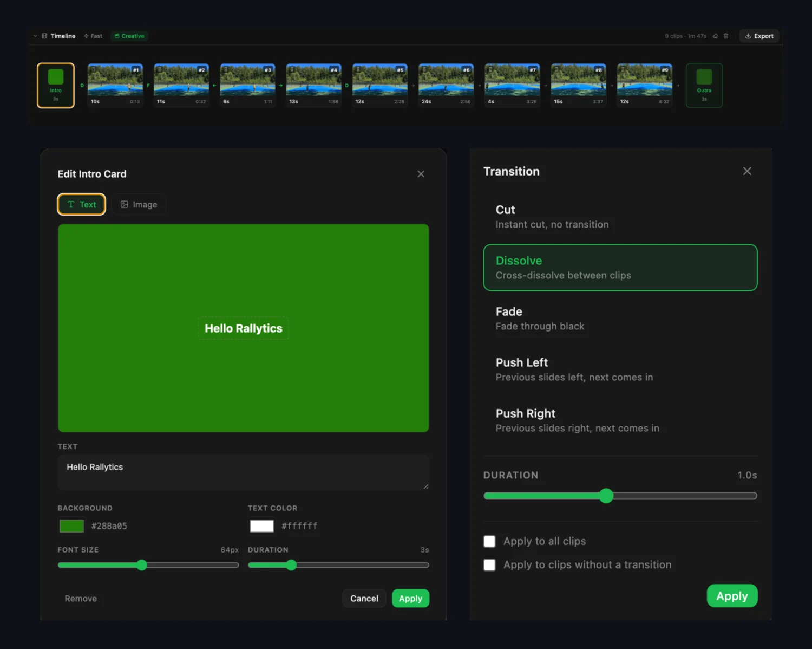Click drag handle on clip #1
The width and height of the screenshot is (812, 649).
click(93, 69)
